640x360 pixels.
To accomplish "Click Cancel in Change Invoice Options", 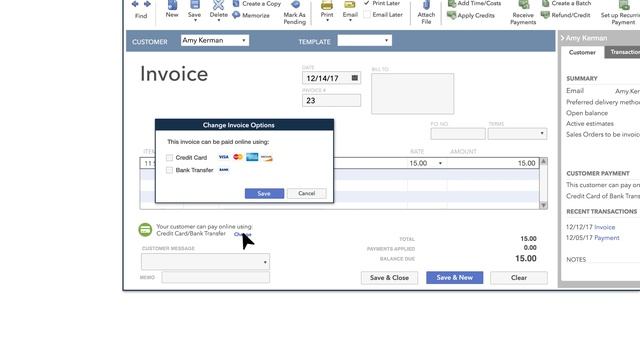I will coord(307,193).
